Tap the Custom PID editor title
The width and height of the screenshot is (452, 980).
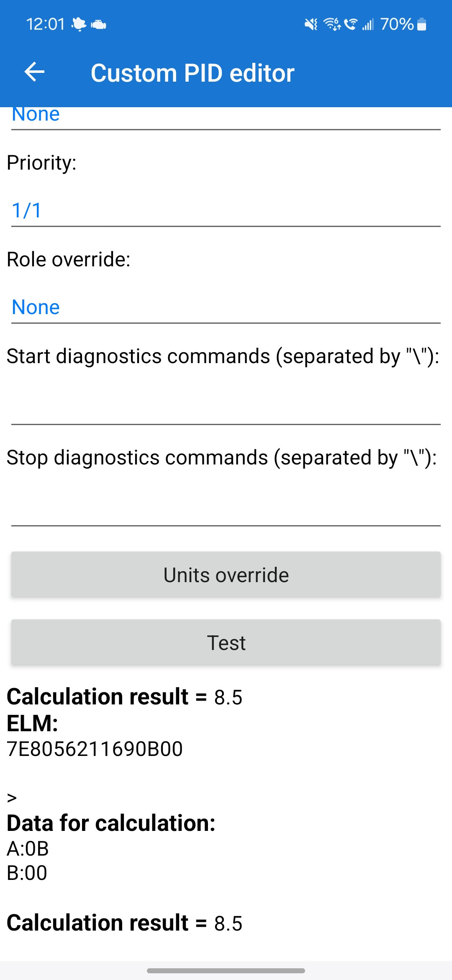[x=193, y=73]
